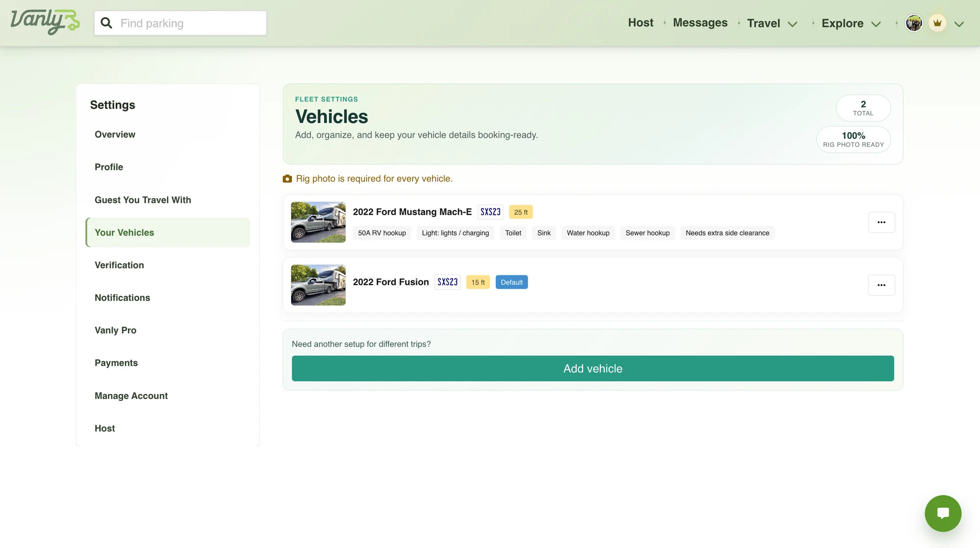The image size is (980, 548).
Task: Click the Settings sidebar heading
Action: [112, 105]
